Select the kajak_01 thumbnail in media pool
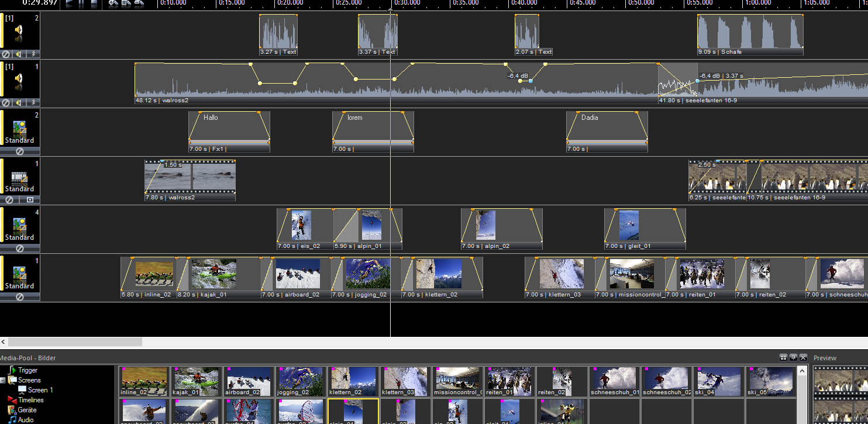 click(x=196, y=381)
